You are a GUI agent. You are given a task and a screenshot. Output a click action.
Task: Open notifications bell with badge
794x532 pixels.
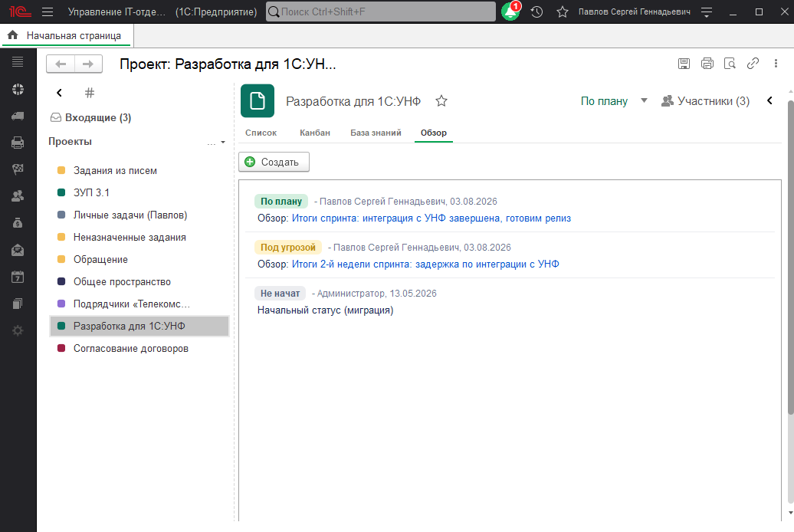pyautogui.click(x=511, y=11)
